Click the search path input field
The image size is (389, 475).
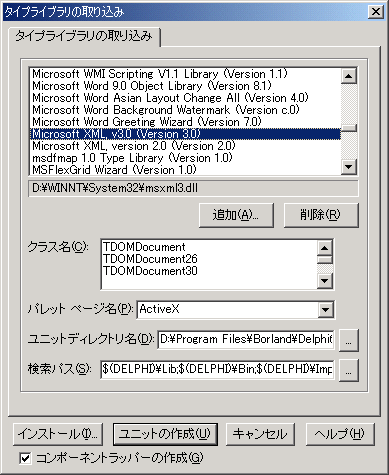click(217, 369)
